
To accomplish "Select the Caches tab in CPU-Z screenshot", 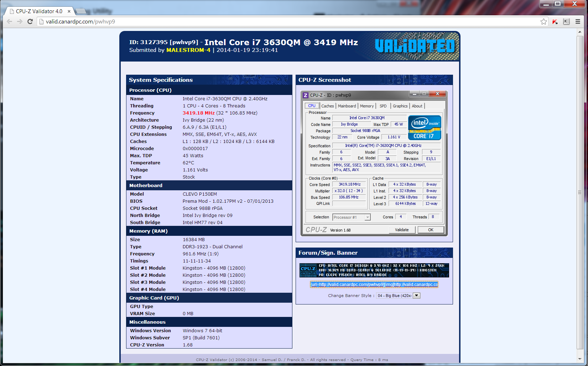I will (328, 106).
